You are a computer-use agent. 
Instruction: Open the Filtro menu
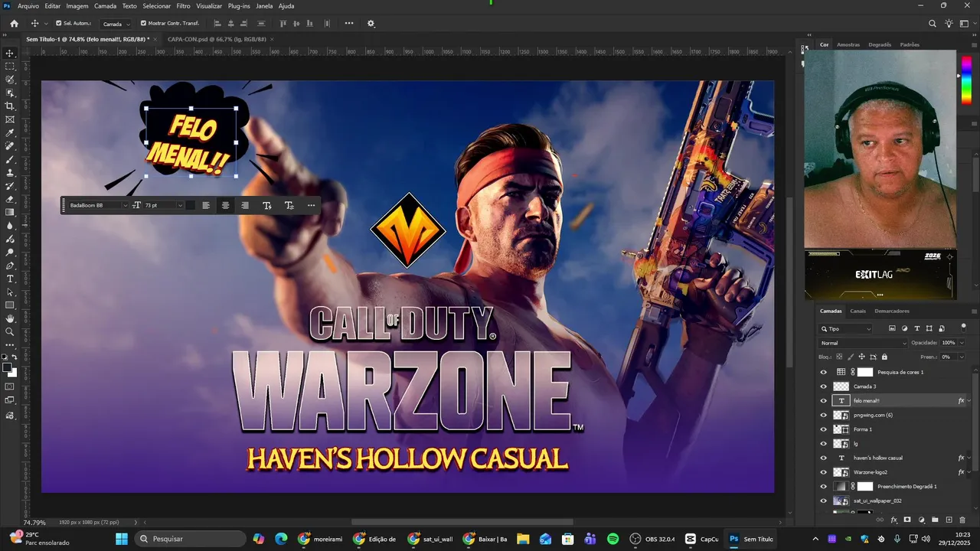tap(183, 5)
